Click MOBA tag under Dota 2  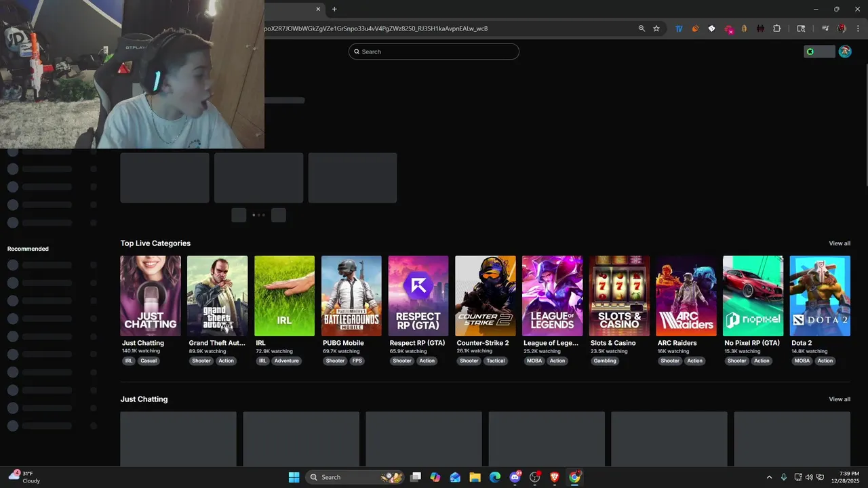coord(802,361)
